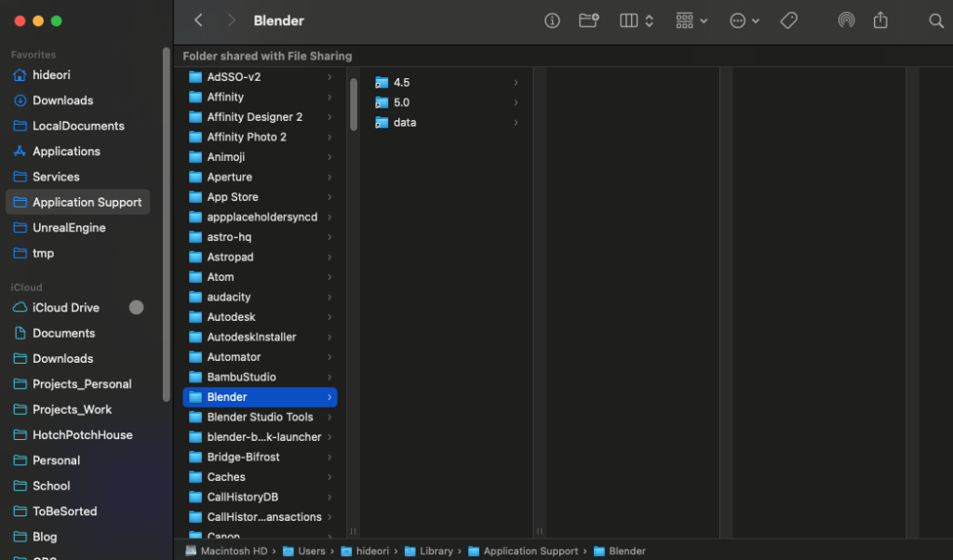Select UnrealEngine in Favorites sidebar

tap(69, 228)
